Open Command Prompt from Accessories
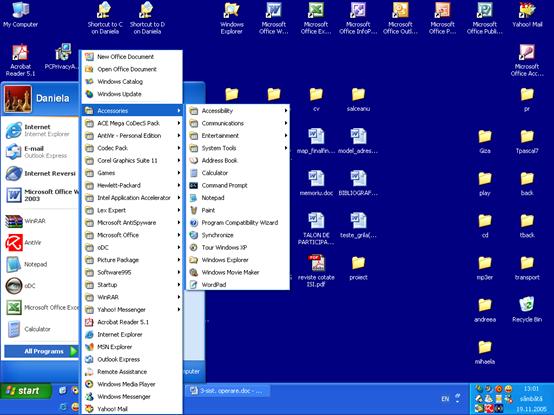Image resolution: width=554 pixels, height=415 pixels. (238, 185)
